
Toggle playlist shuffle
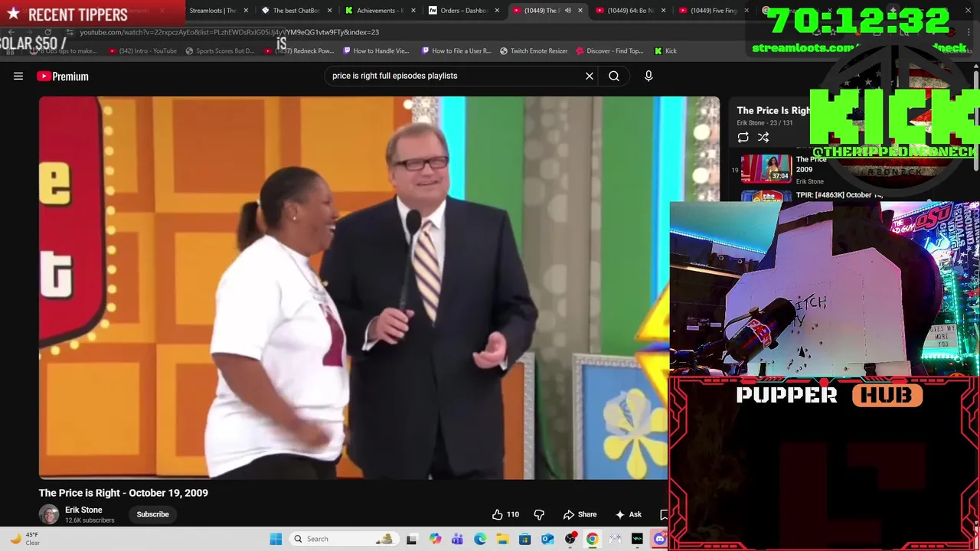[763, 138]
